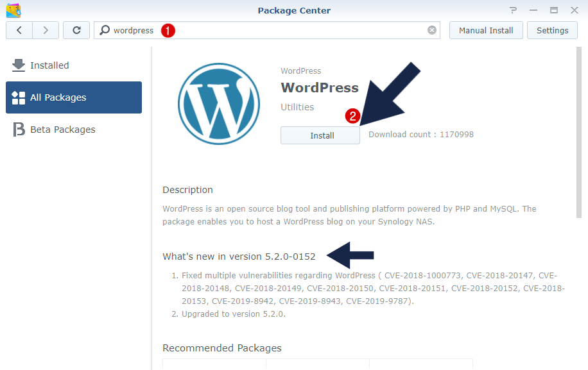The image size is (588, 370).
Task: Open help via the question mark icon
Action: pos(513,10)
